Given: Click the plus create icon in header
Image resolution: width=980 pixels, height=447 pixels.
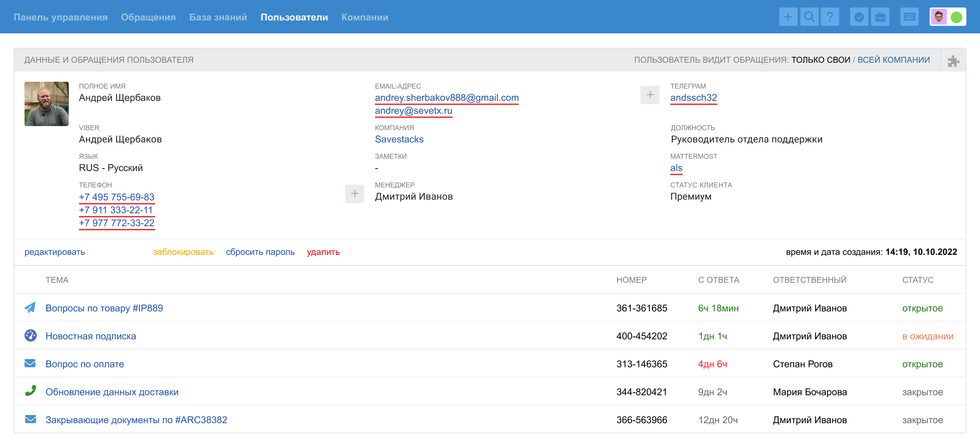Looking at the screenshot, I should point(787,17).
